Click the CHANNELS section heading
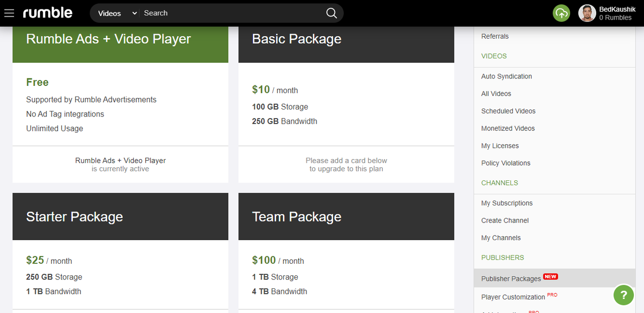Image resolution: width=644 pixels, height=313 pixels. click(x=500, y=183)
